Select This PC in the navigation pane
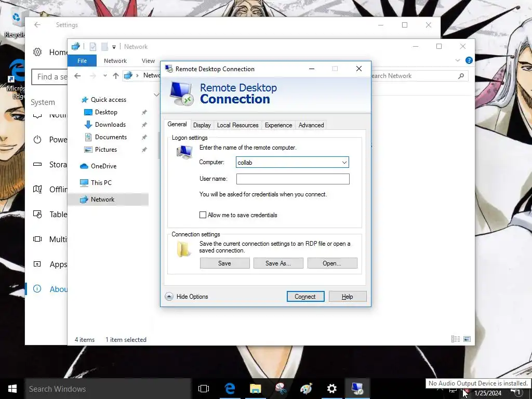Screen dimensions: 532x399 [x=101, y=182]
